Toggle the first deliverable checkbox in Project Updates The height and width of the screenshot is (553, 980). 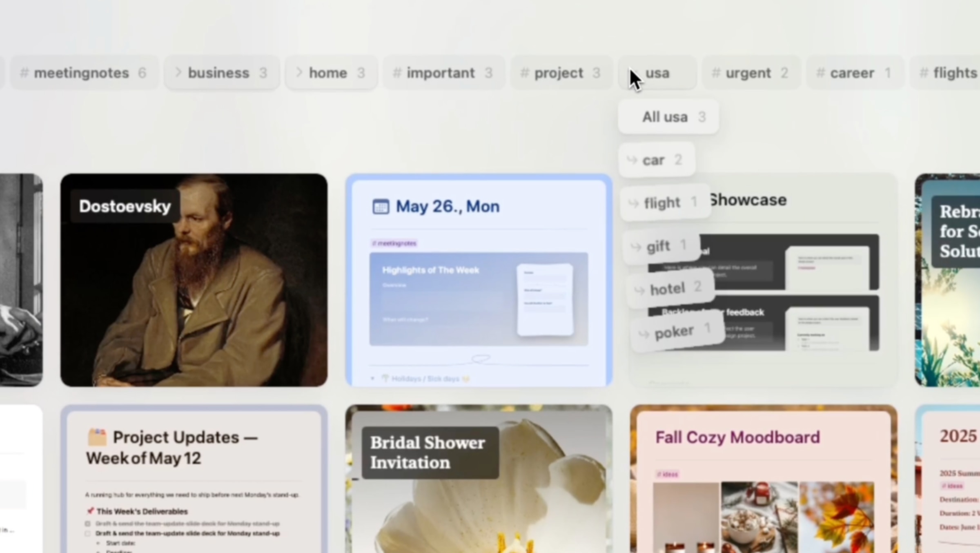(x=88, y=524)
